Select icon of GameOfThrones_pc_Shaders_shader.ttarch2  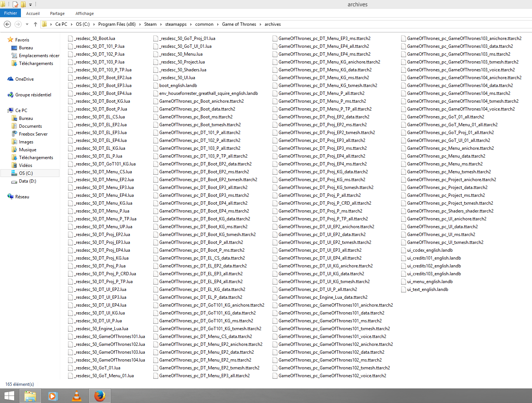click(404, 211)
